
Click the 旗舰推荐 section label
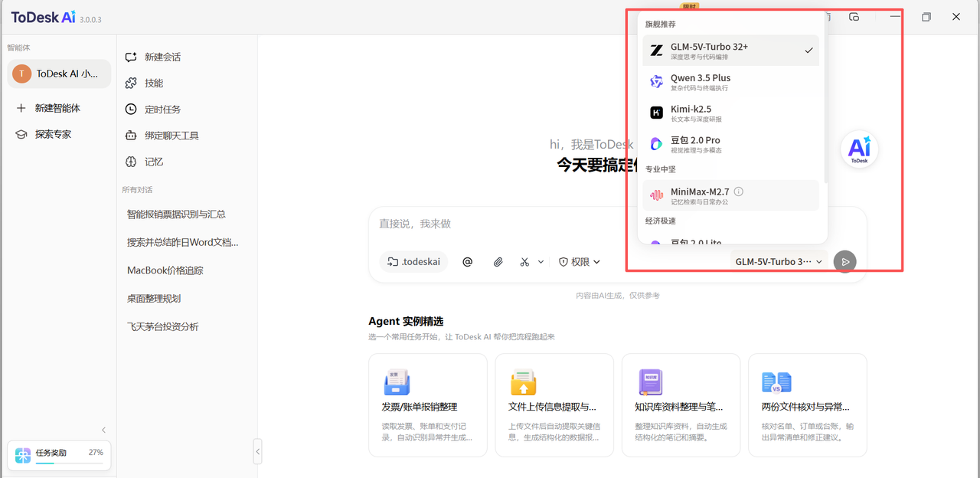(x=661, y=25)
